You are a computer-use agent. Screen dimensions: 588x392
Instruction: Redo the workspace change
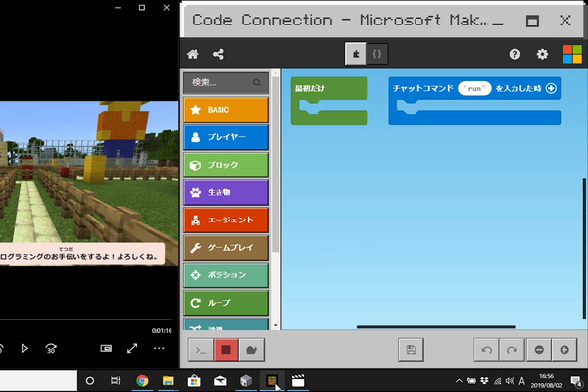[512, 350]
